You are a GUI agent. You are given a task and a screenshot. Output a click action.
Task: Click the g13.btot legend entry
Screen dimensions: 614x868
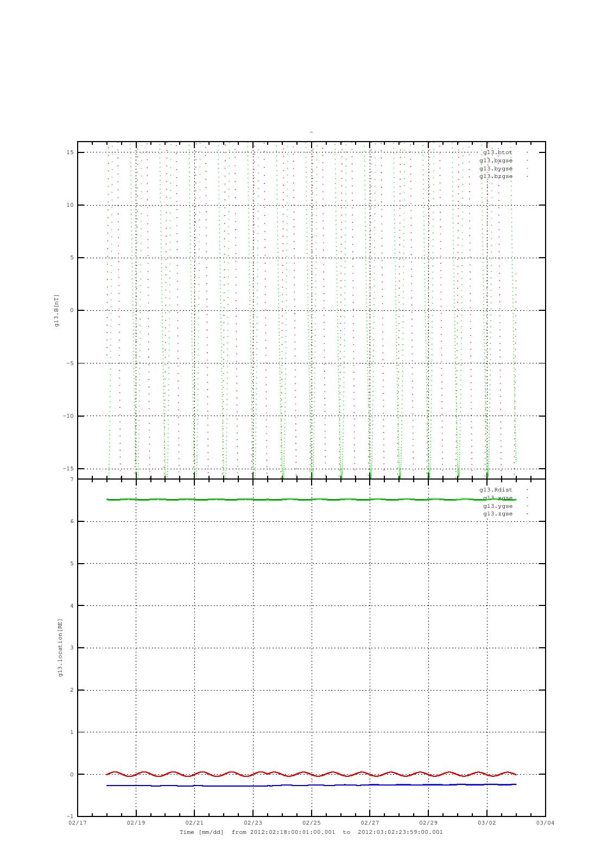point(498,152)
